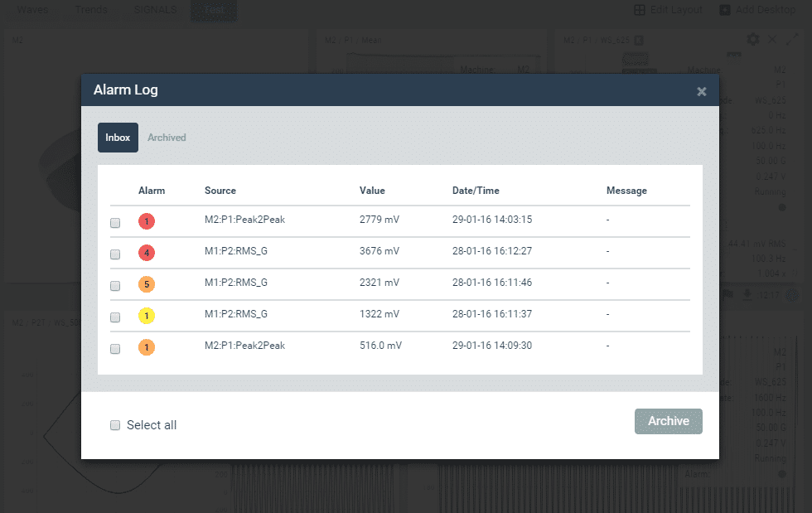This screenshot has width=812, height=513.
Task: Check the 2779 mV alarm row checkbox
Action: [x=115, y=223]
